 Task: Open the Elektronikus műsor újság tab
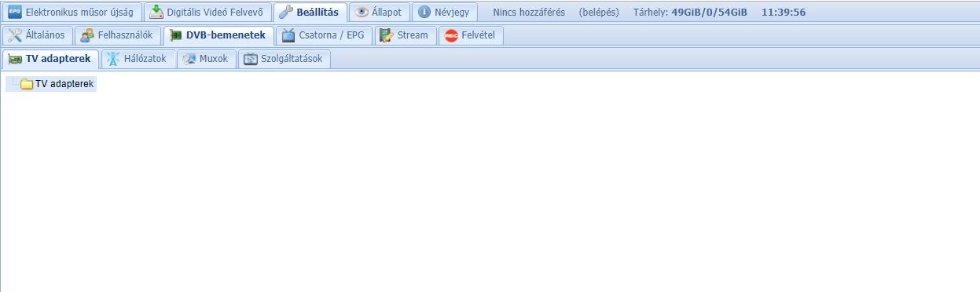tap(72, 12)
